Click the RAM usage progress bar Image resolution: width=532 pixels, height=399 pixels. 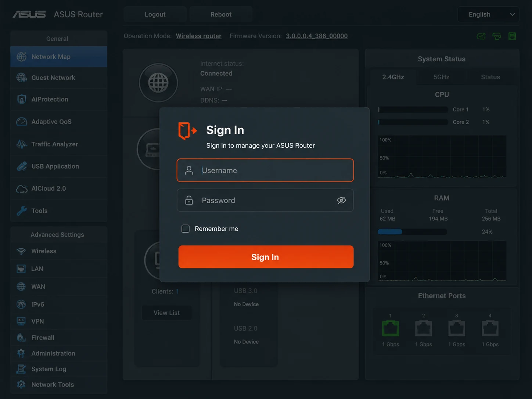(412, 232)
